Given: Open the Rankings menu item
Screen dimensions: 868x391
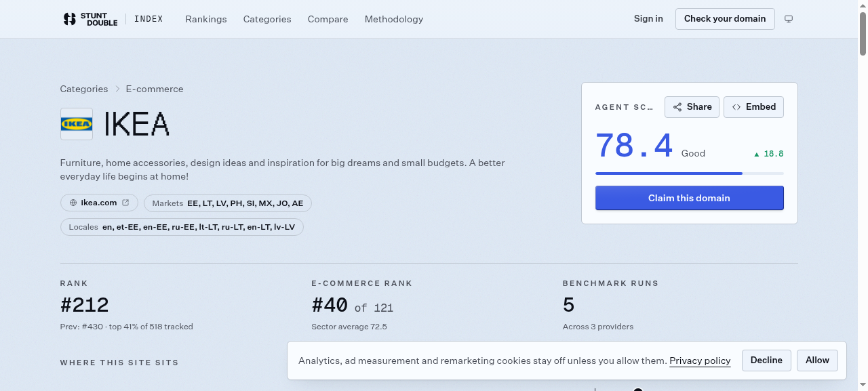Looking at the screenshot, I should click(206, 19).
